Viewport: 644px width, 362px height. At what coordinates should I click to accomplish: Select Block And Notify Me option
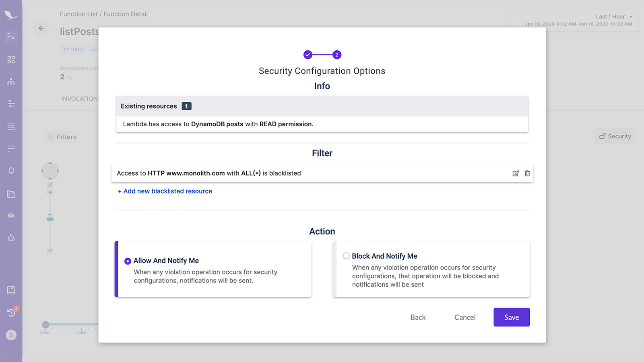pyautogui.click(x=346, y=256)
